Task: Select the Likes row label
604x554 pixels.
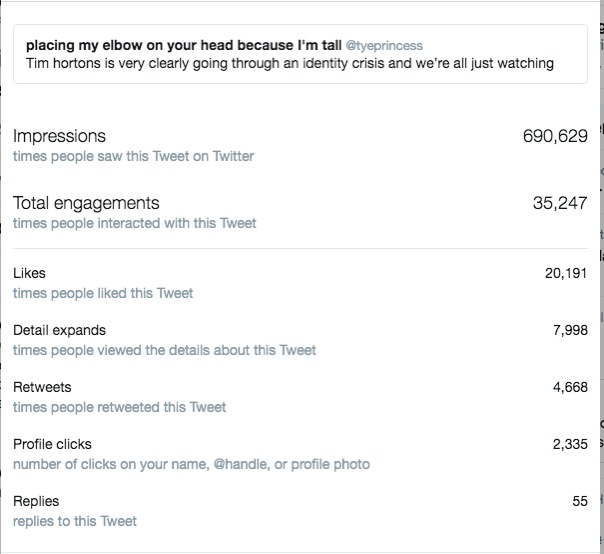Action: (29, 273)
